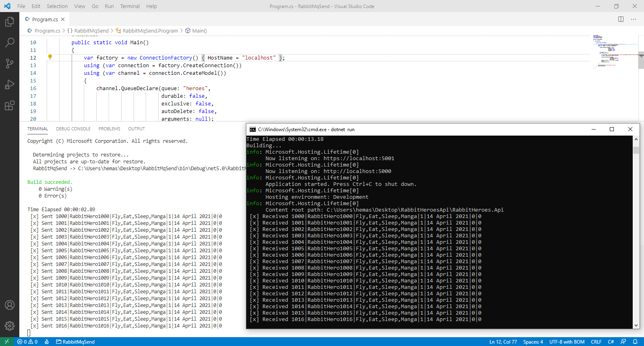Image resolution: width=644 pixels, height=346 pixels.
Task: Open the Manage gear icon
Action: pos(10,326)
